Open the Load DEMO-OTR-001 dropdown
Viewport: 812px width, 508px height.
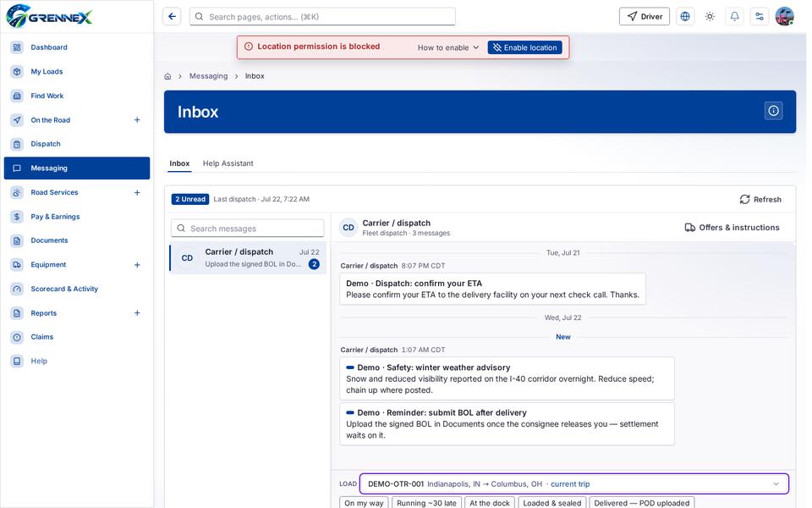click(573, 484)
